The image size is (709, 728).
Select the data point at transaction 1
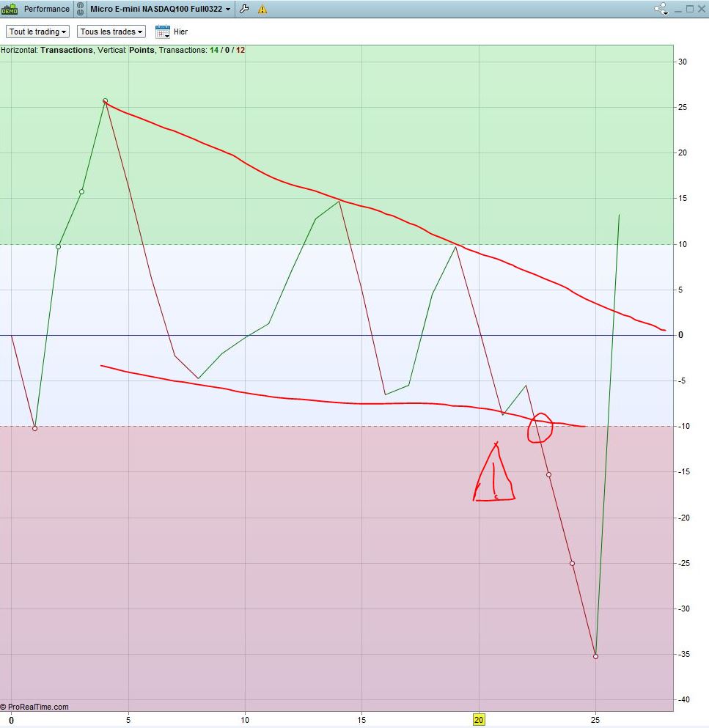(34, 429)
